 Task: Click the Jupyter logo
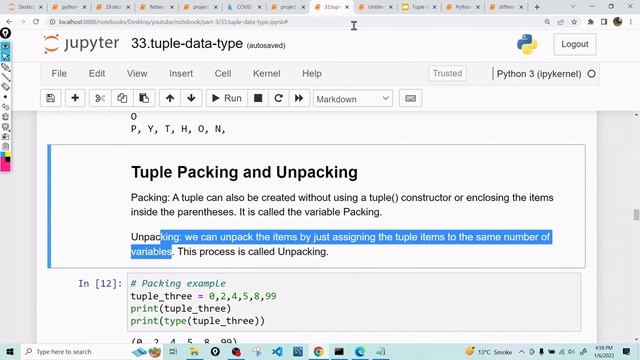click(x=81, y=44)
